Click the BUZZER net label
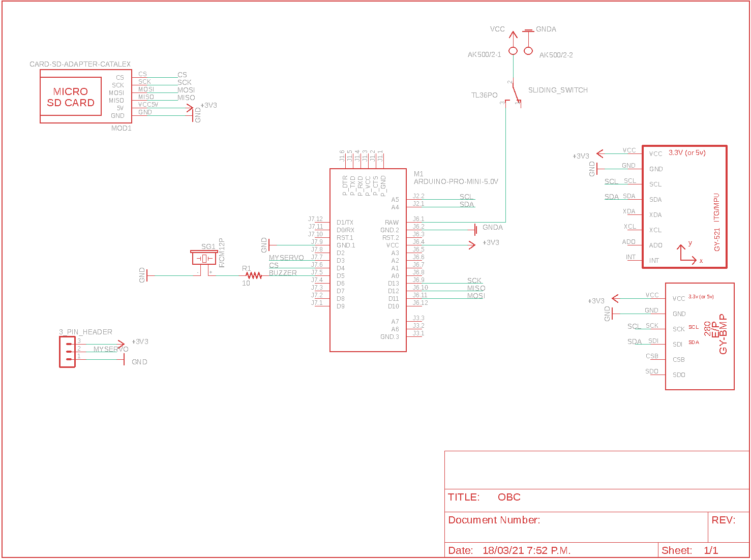 tap(283, 273)
